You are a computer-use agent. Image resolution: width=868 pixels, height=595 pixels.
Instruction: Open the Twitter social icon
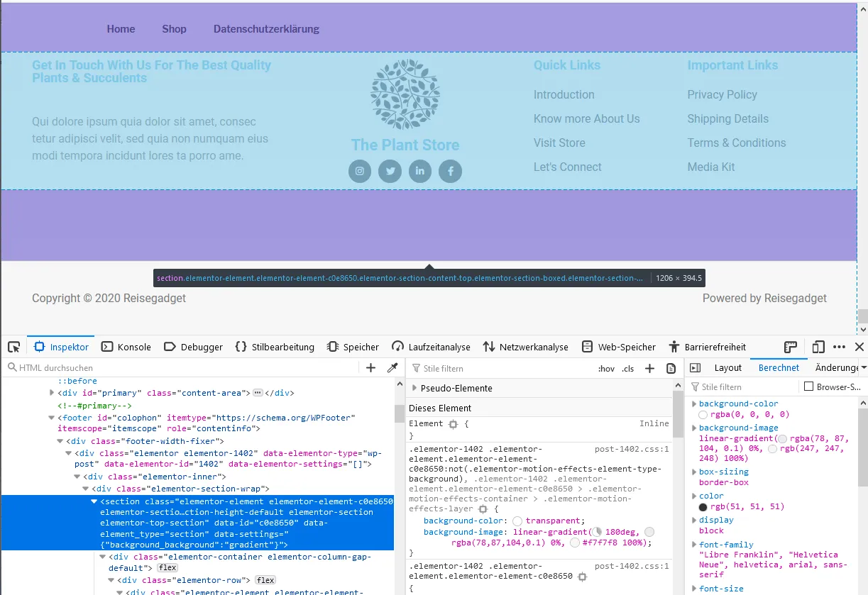[x=390, y=171]
